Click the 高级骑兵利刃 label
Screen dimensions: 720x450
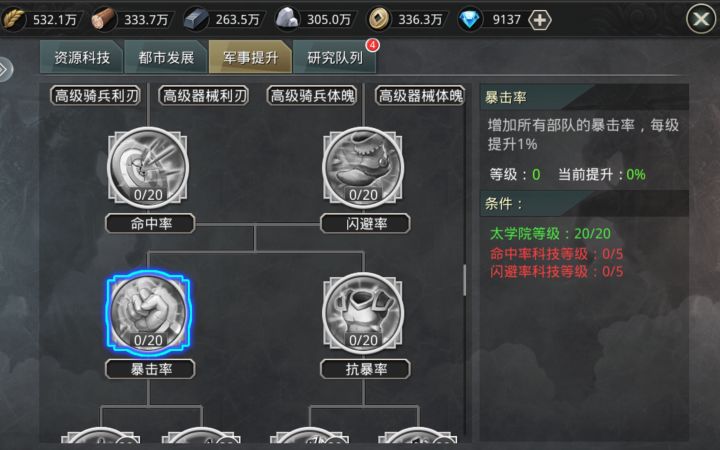[x=96, y=96]
